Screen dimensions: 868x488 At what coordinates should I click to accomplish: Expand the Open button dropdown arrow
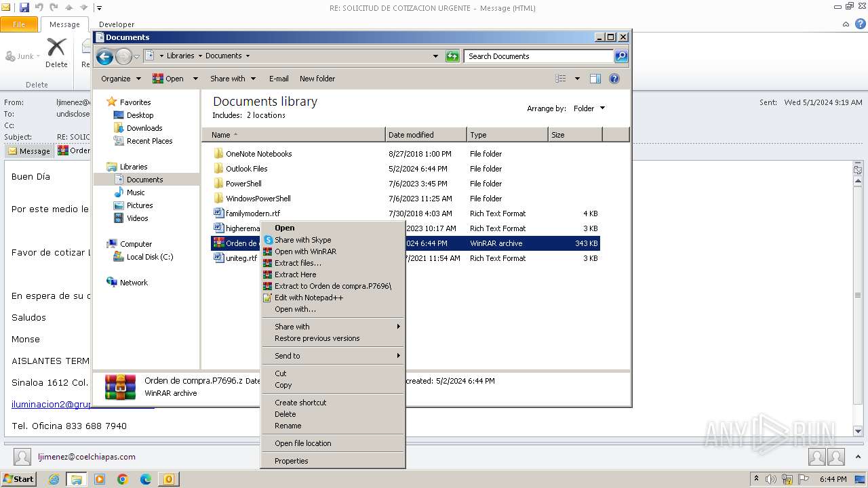(x=195, y=79)
